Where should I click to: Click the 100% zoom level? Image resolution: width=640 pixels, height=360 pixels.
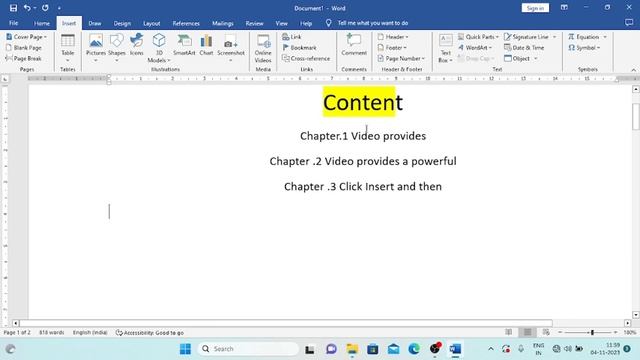(630, 333)
